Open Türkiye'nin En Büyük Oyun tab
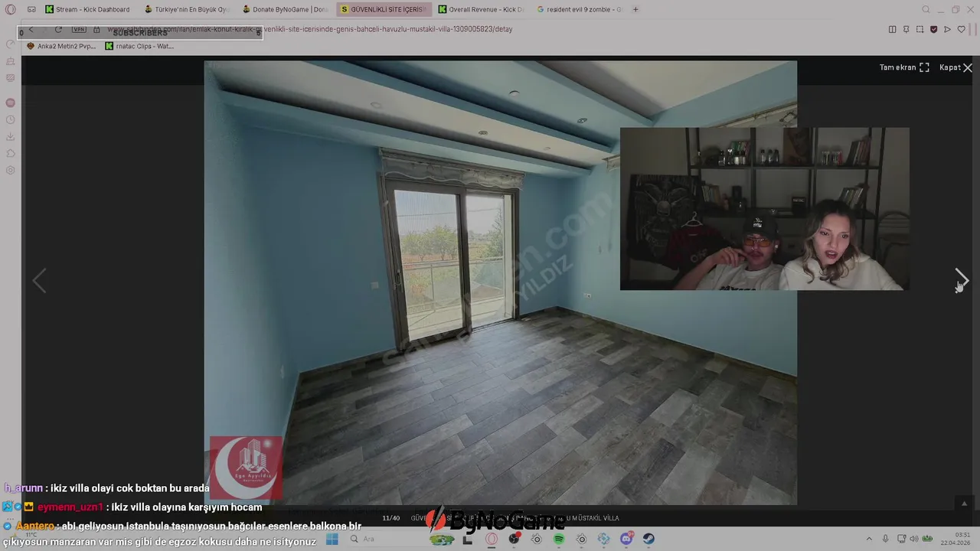Viewport: 980px width, 551px height. (x=187, y=9)
